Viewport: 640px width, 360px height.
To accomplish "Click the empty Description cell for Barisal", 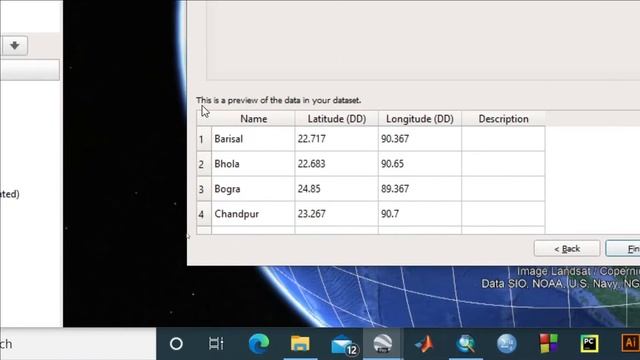I will point(503,139).
